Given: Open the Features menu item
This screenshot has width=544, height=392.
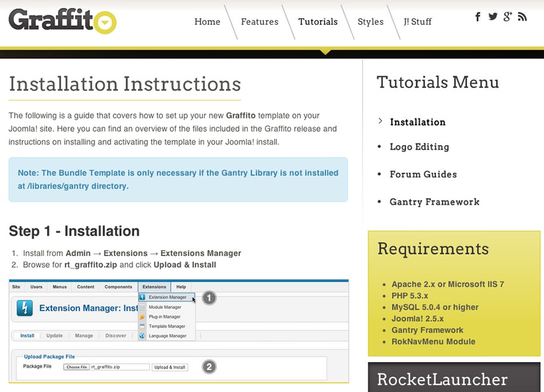Looking at the screenshot, I should 259,22.
